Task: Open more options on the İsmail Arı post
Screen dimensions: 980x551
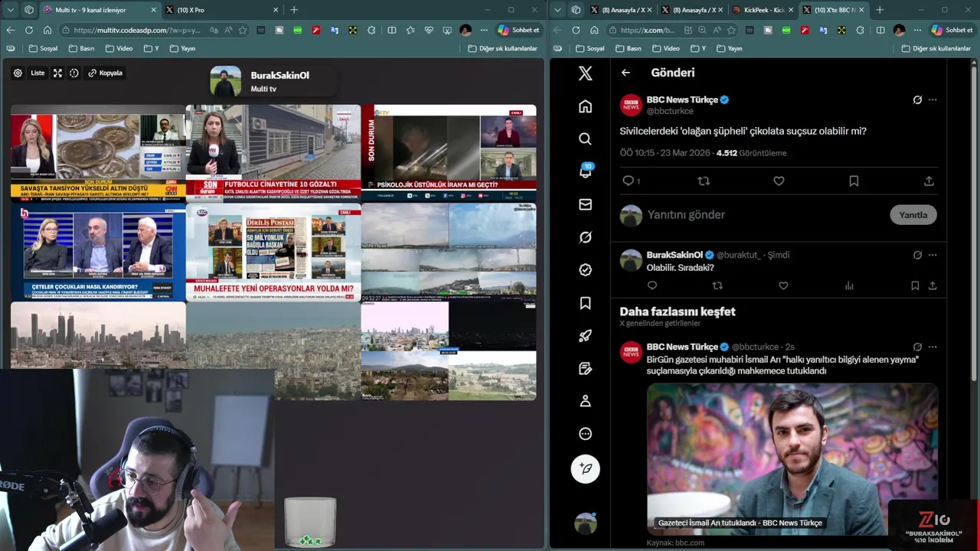Action: 933,347
